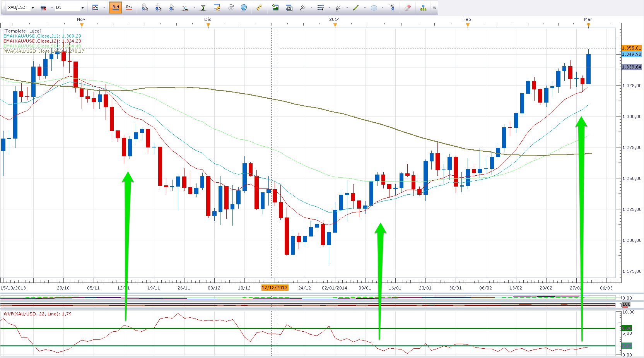Click the zoom in magnifier icon
The image size is (644, 358).
pos(145,7)
